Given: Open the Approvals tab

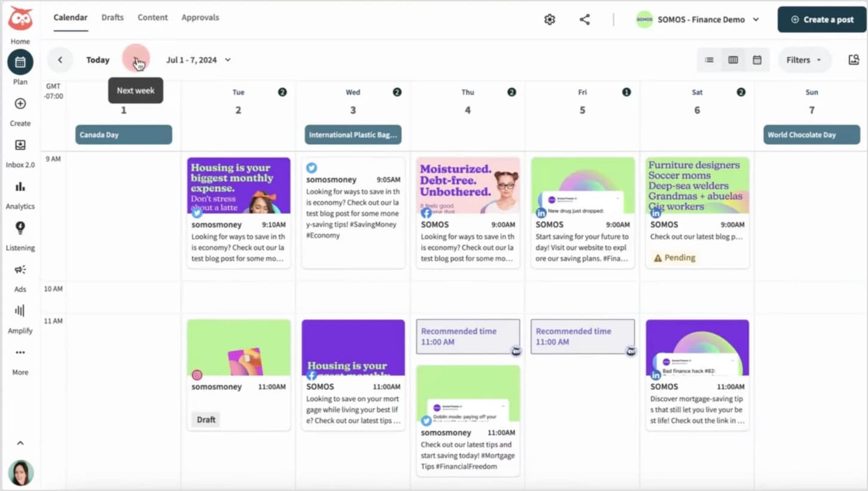Looking at the screenshot, I should (x=200, y=17).
